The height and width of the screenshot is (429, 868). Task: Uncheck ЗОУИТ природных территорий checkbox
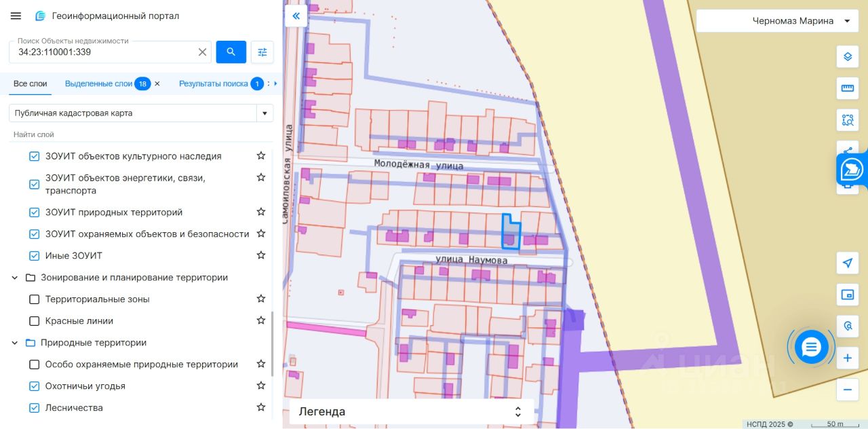[x=35, y=212]
